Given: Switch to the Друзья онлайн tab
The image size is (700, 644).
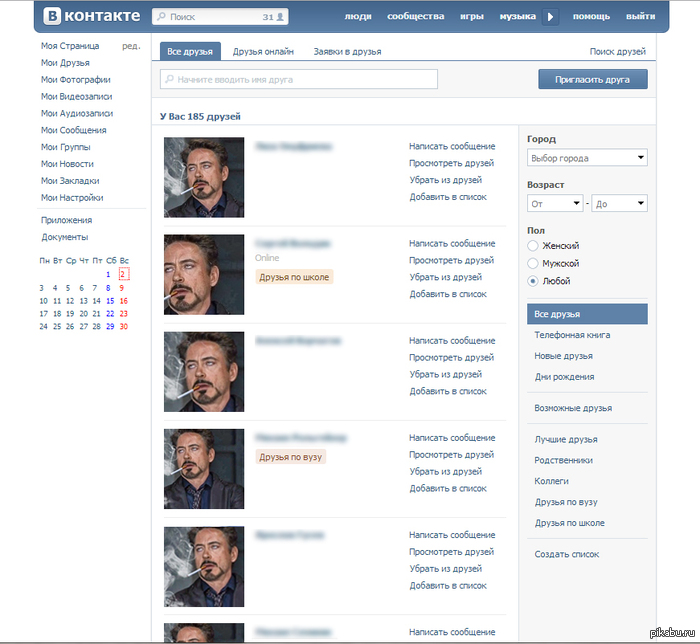Looking at the screenshot, I should pyautogui.click(x=263, y=52).
